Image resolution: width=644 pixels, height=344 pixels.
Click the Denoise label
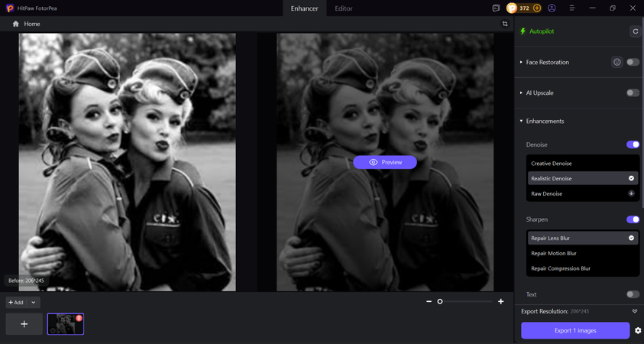click(536, 144)
